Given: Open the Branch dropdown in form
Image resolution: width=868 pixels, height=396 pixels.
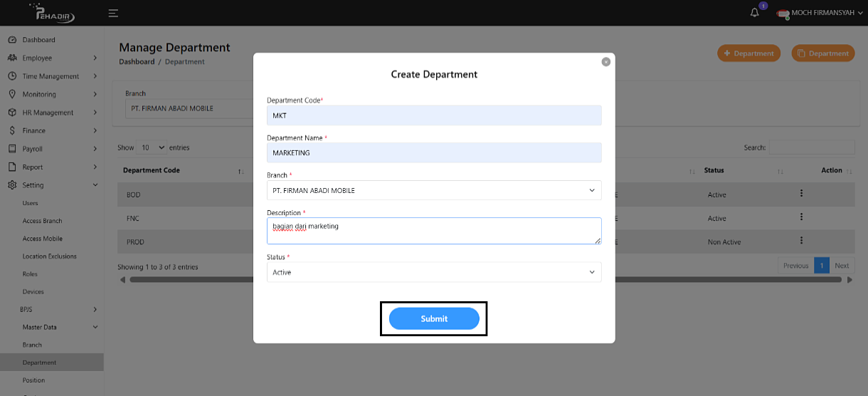Looking at the screenshot, I should pyautogui.click(x=434, y=190).
